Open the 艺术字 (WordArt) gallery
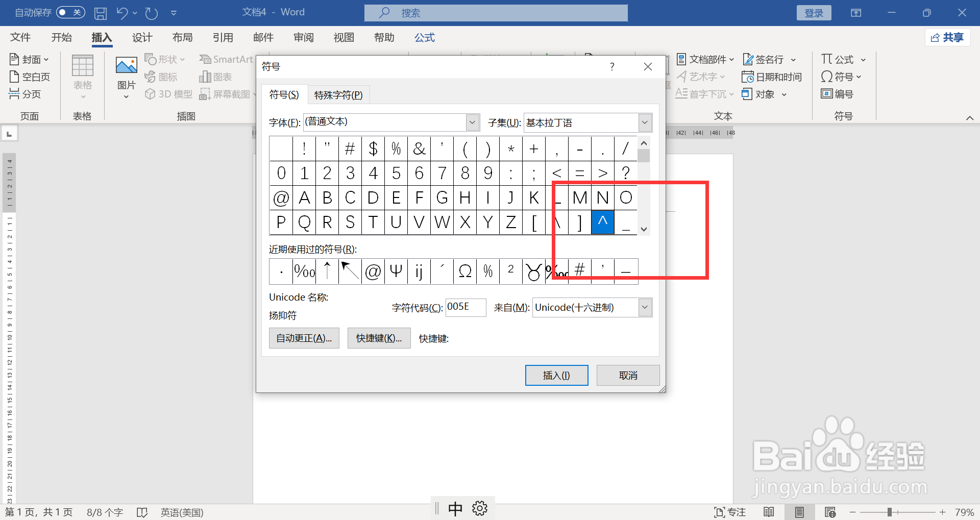This screenshot has height=520, width=980. pyautogui.click(x=701, y=77)
